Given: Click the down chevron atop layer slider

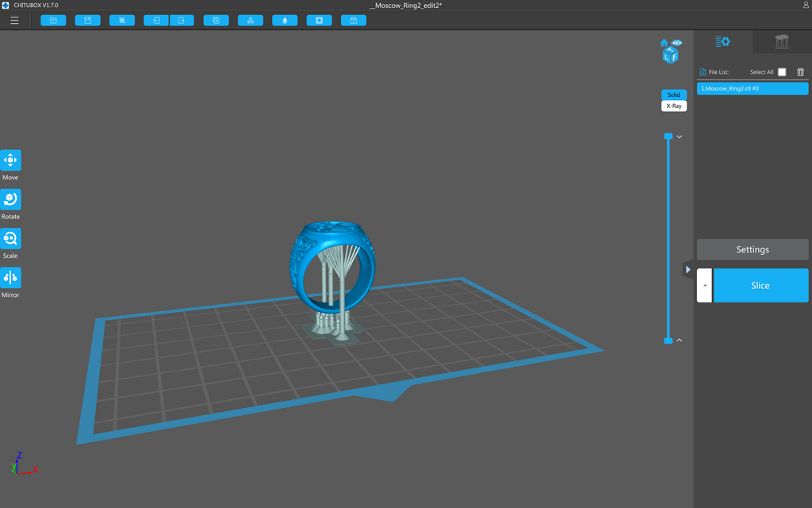Looking at the screenshot, I should pos(680,137).
